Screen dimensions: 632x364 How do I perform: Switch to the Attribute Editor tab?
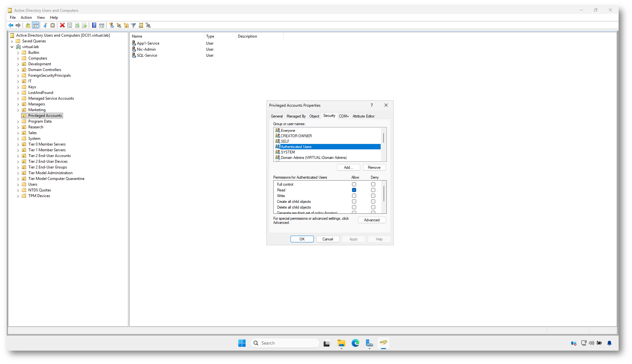pyautogui.click(x=363, y=116)
